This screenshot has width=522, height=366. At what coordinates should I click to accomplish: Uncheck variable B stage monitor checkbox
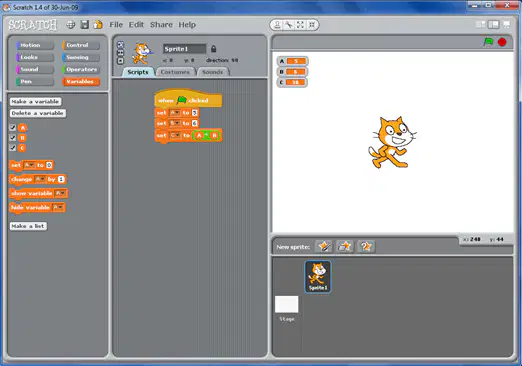pyautogui.click(x=13, y=138)
